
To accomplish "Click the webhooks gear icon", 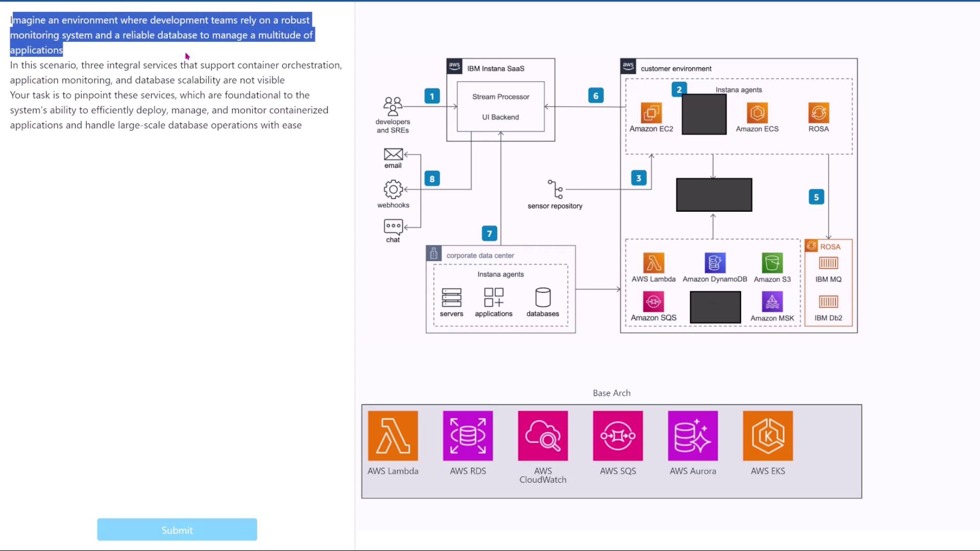I will coord(393,189).
